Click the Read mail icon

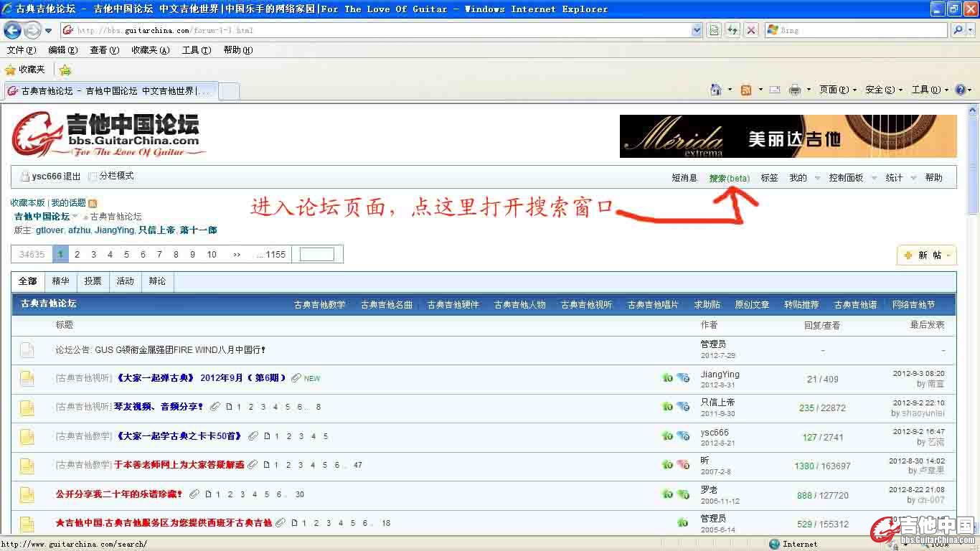(x=775, y=90)
